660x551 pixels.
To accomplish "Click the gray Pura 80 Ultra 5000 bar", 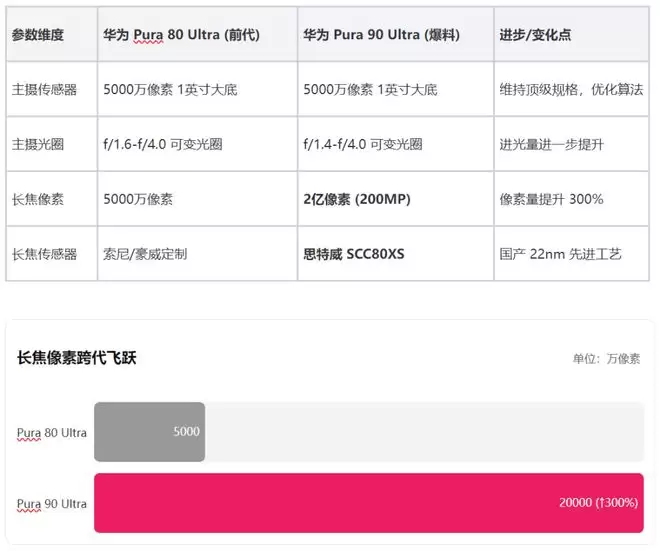I will pyautogui.click(x=149, y=432).
